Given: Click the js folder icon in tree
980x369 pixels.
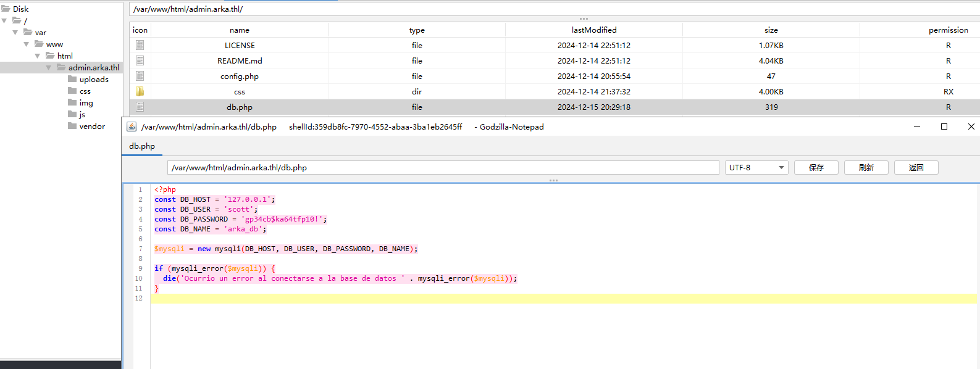Looking at the screenshot, I should pos(72,114).
